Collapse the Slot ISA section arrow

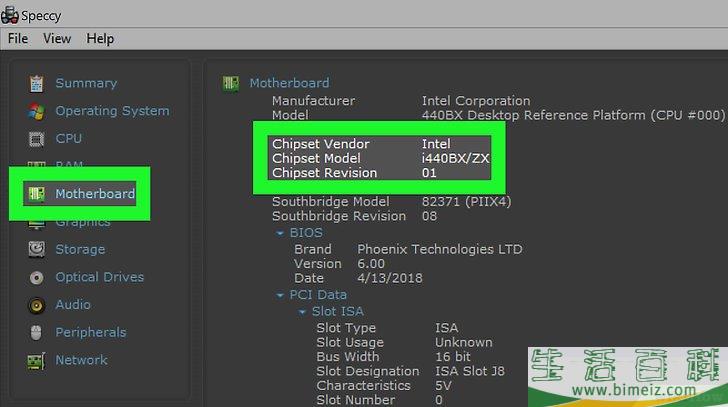click(x=302, y=312)
